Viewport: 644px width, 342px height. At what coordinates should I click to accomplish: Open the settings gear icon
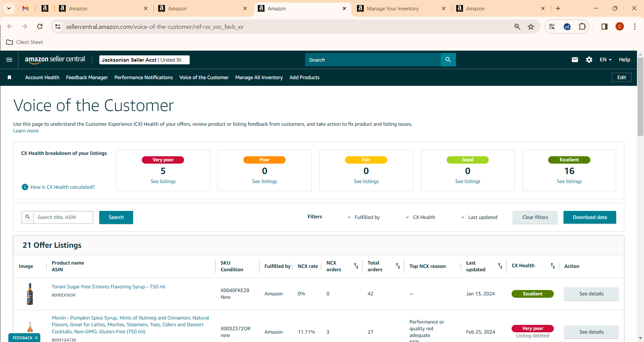(x=589, y=60)
